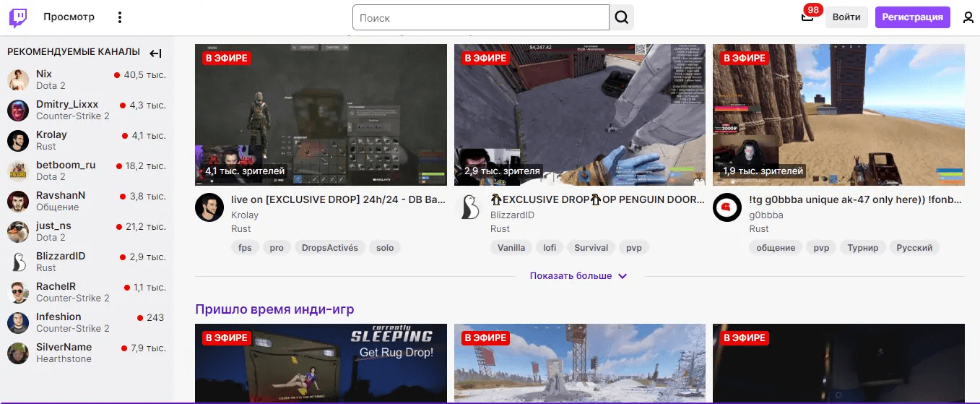
Task: Open Пришло время инди-игр section heading
Action: [274, 309]
